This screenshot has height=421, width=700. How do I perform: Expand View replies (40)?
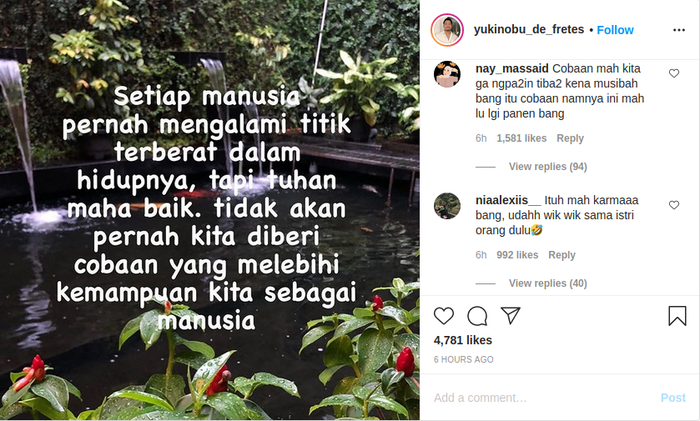click(x=548, y=283)
